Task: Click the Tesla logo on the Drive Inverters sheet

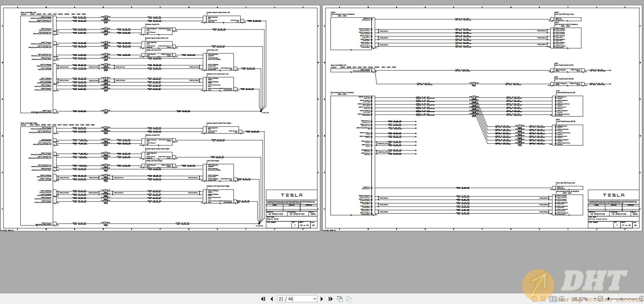Action: [613, 195]
